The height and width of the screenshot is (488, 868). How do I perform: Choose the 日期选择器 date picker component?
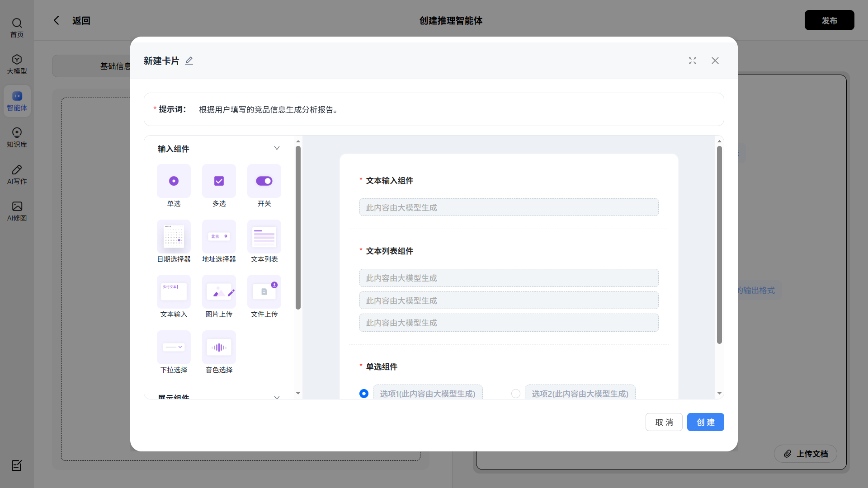tap(174, 236)
